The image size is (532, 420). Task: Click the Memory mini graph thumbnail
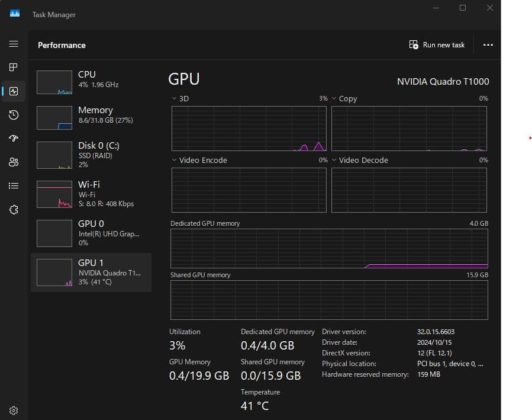pos(54,118)
